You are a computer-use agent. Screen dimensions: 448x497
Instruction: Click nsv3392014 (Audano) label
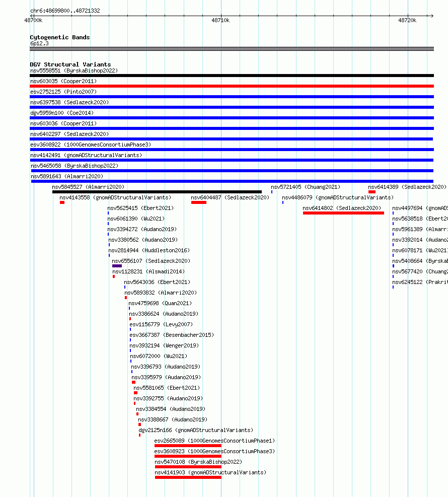pyautogui.click(x=420, y=240)
